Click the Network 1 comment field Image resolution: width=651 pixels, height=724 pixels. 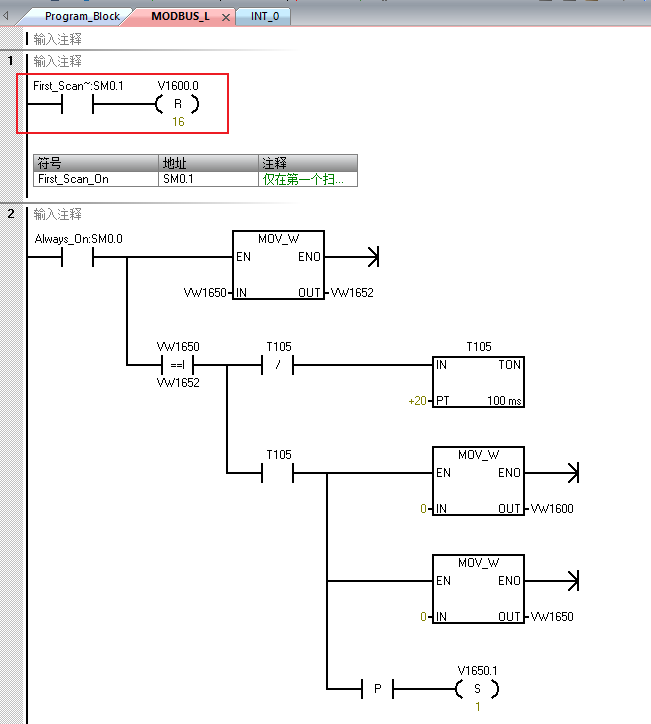pyautogui.click(x=58, y=61)
